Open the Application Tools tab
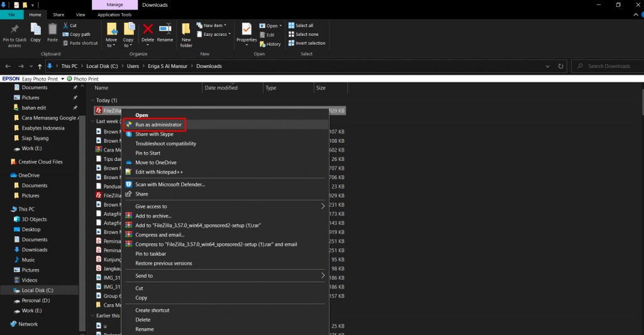Image resolution: width=644 pixels, height=335 pixels. coord(114,15)
